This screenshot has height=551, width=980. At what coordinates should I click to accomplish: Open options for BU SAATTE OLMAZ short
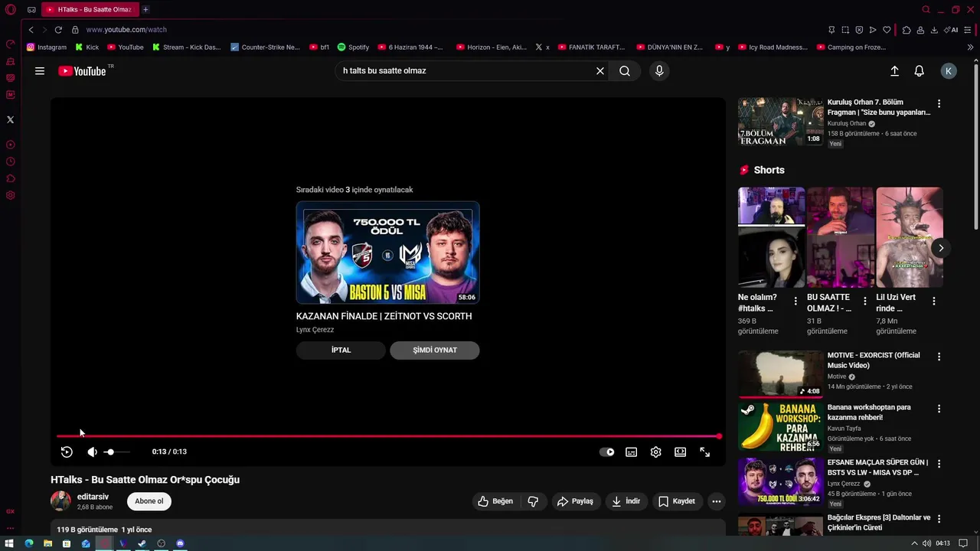click(x=865, y=302)
